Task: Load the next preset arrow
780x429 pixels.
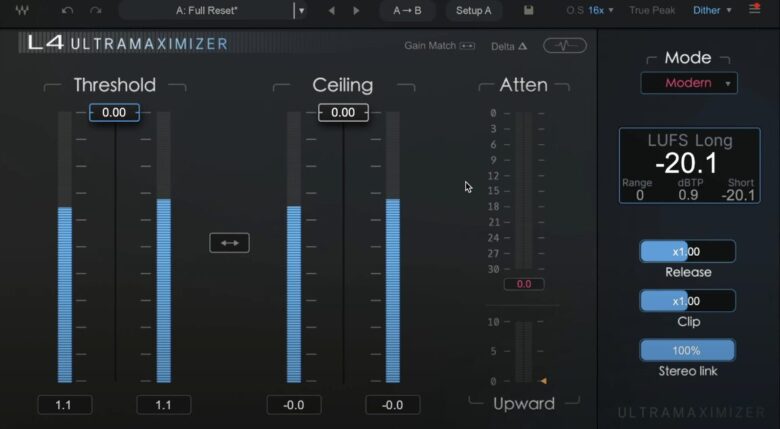Action: point(357,10)
